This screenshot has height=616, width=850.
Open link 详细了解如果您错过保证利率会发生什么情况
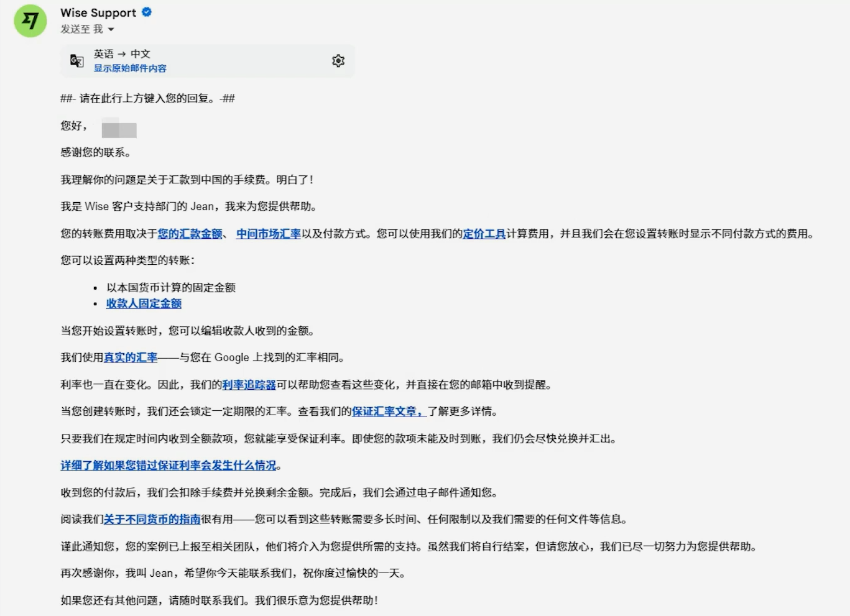[x=169, y=466]
